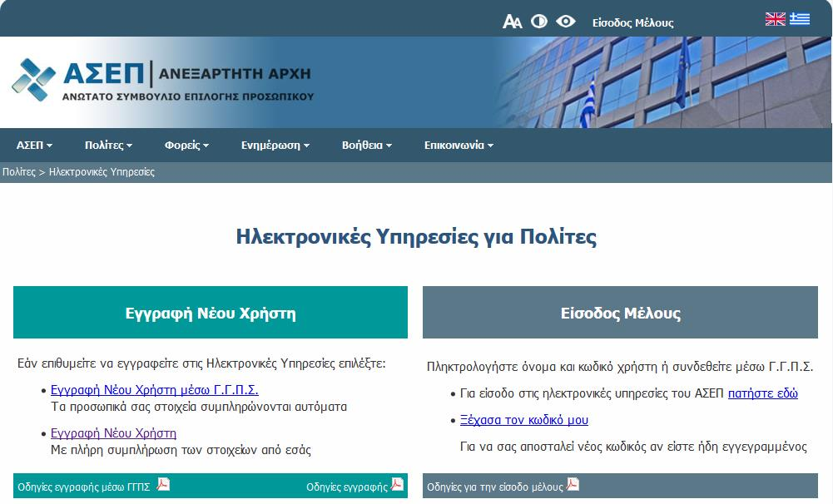
Task: Click Πολίτες in the breadcrumb
Action: coord(18,172)
